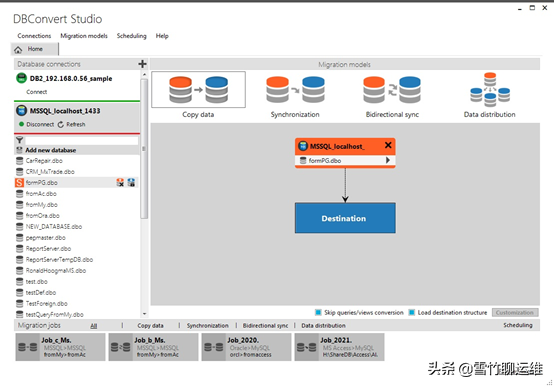Viewport: 554px width, 387px height.
Task: Filter migration jobs by All
Action: [94, 326]
